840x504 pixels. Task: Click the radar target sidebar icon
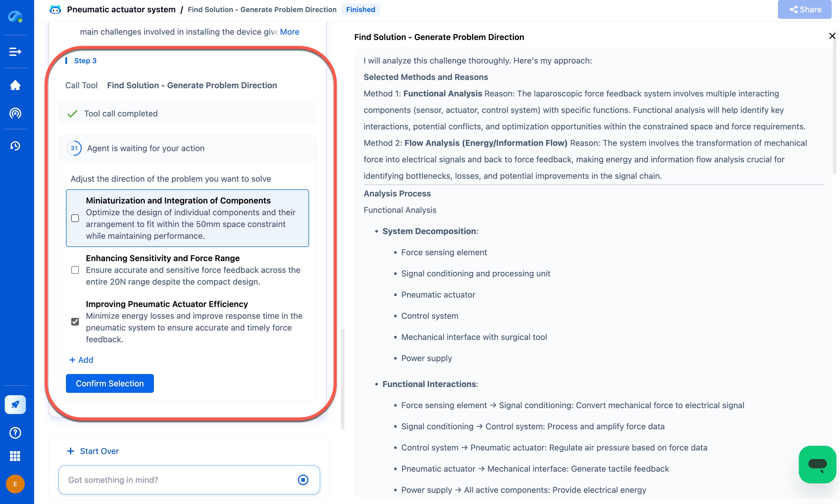pos(15,113)
